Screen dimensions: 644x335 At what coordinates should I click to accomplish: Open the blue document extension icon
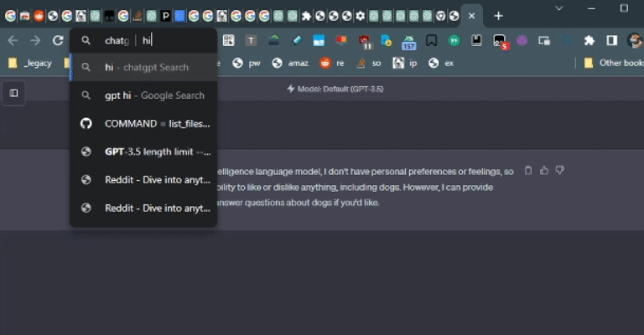[x=386, y=40]
